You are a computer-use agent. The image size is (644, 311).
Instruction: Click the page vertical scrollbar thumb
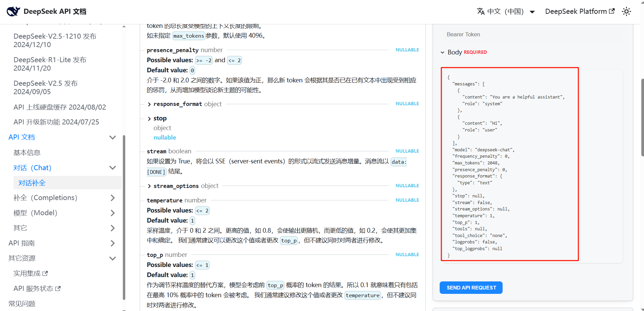[x=642, y=118]
